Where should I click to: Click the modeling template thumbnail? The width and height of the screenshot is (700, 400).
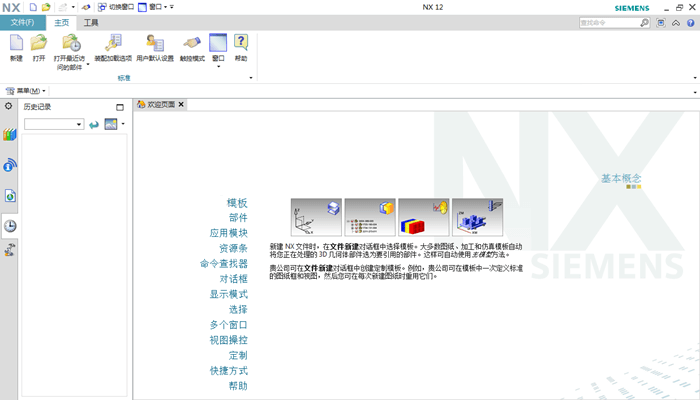pos(316,217)
